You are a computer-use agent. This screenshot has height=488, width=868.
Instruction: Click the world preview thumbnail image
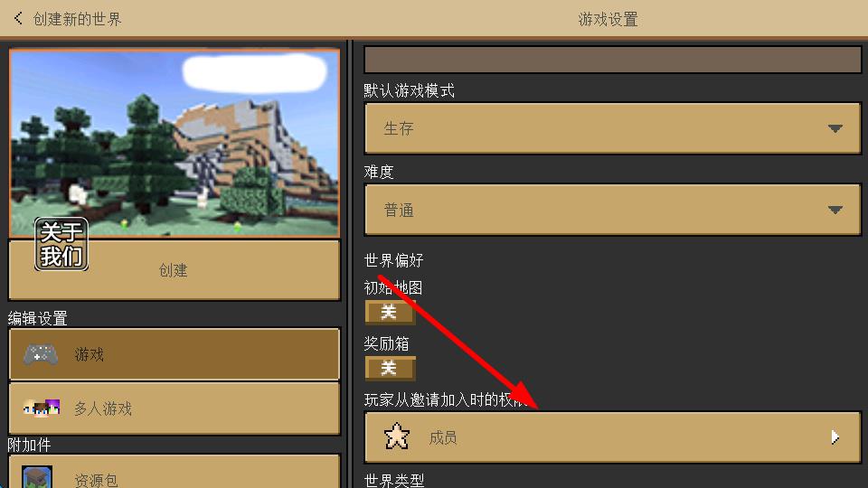175,143
